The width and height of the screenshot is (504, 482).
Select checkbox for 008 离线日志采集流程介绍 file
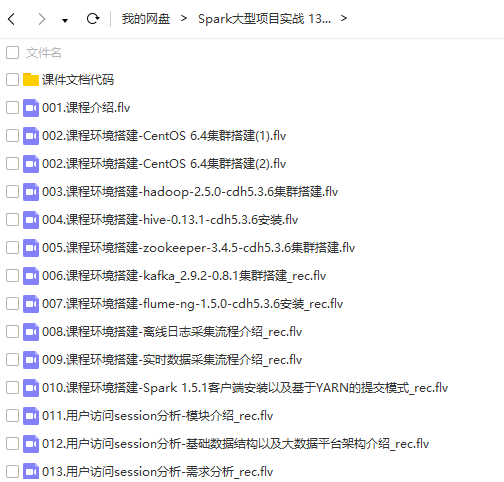[x=12, y=332]
